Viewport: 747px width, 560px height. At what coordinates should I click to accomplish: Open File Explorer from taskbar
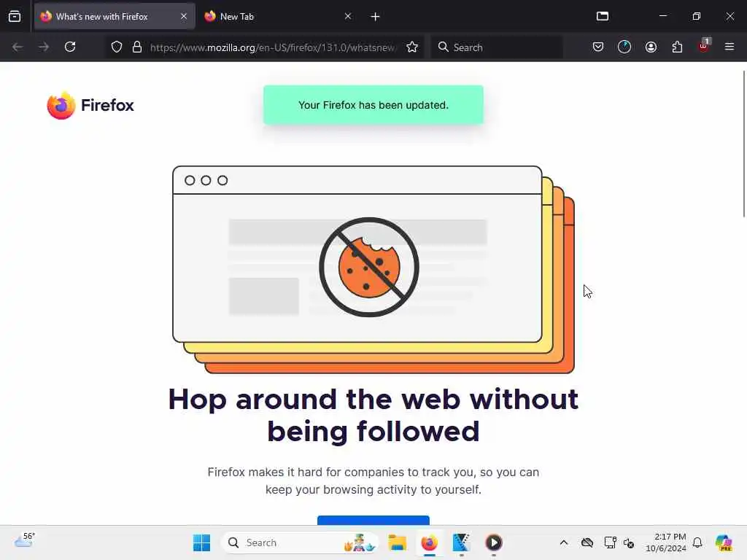coord(397,542)
